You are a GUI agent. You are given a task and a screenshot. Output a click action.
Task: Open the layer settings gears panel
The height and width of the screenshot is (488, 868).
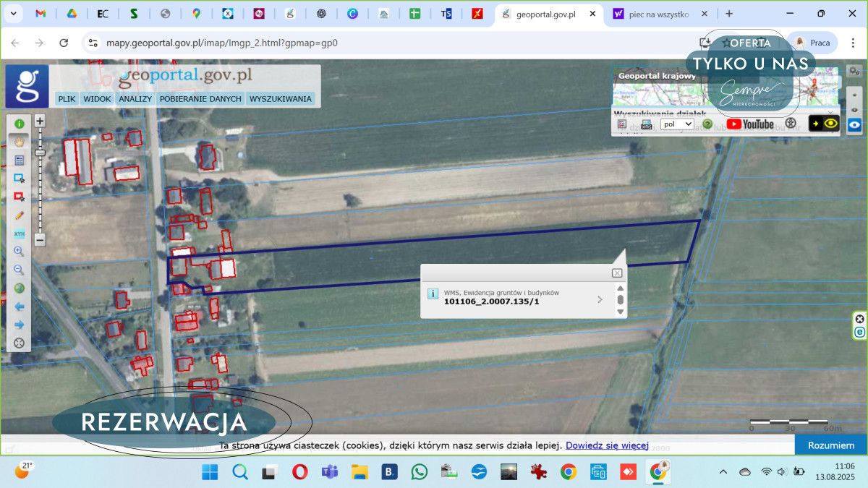click(x=855, y=70)
